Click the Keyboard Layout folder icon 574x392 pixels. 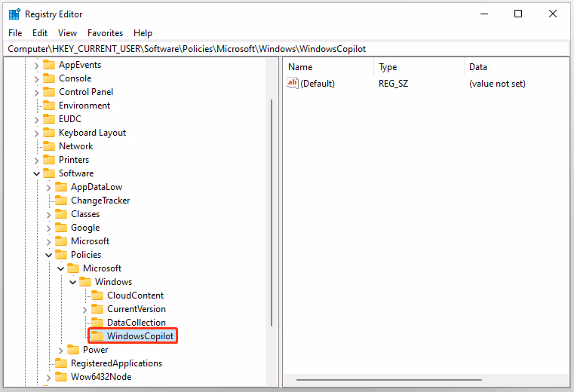[49, 133]
